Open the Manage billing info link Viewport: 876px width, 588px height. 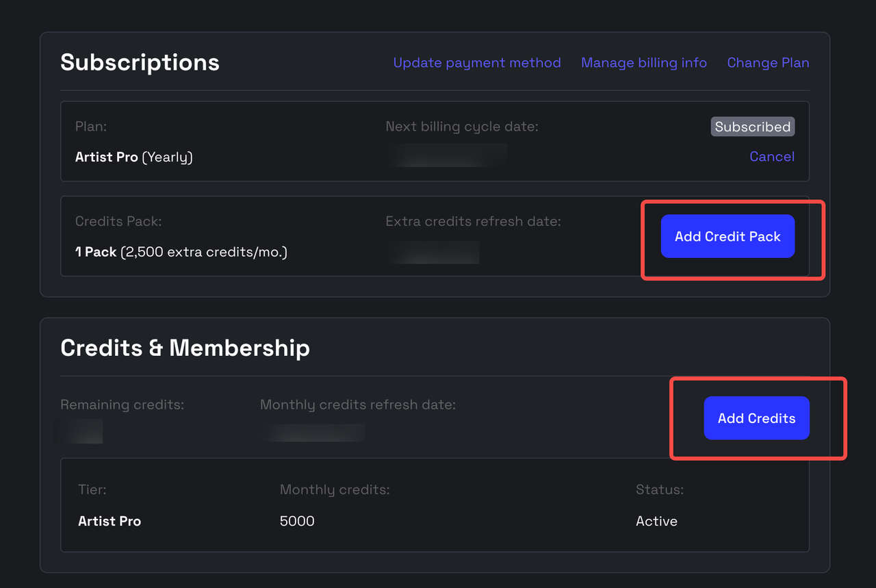[x=643, y=63]
